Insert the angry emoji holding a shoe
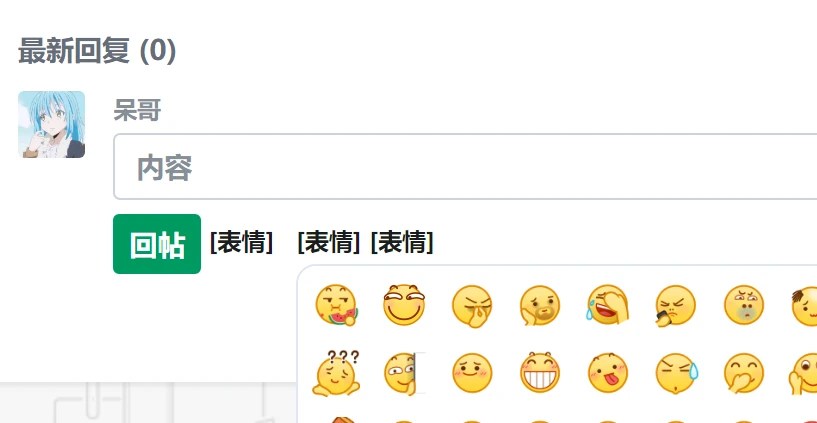 pyautogui.click(x=675, y=305)
